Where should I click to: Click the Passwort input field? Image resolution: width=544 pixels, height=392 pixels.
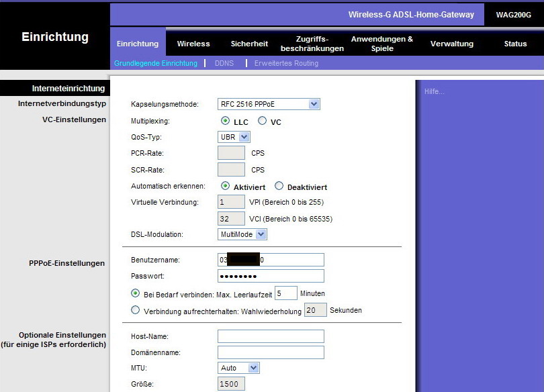point(271,276)
